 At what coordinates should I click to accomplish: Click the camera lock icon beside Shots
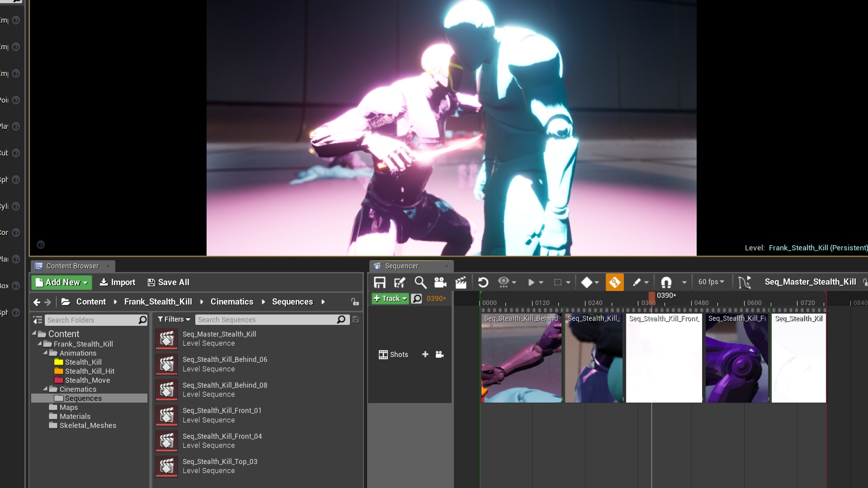pos(439,355)
